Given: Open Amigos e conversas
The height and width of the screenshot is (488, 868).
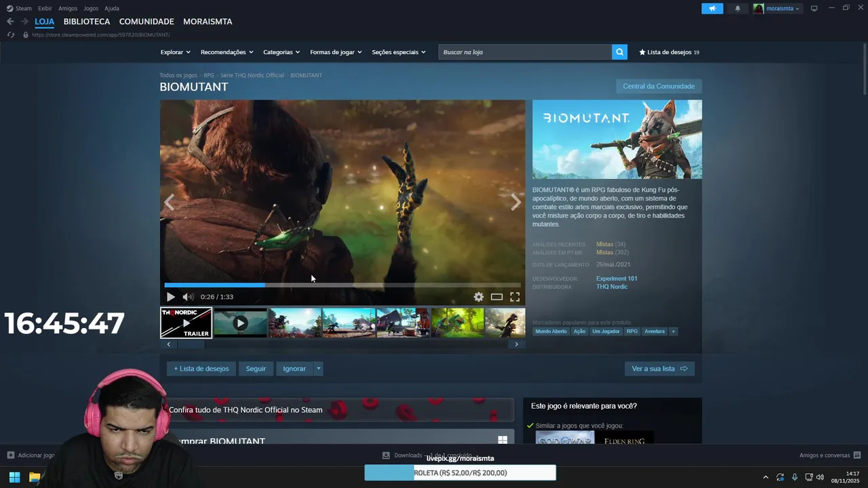Looking at the screenshot, I should 830,455.
